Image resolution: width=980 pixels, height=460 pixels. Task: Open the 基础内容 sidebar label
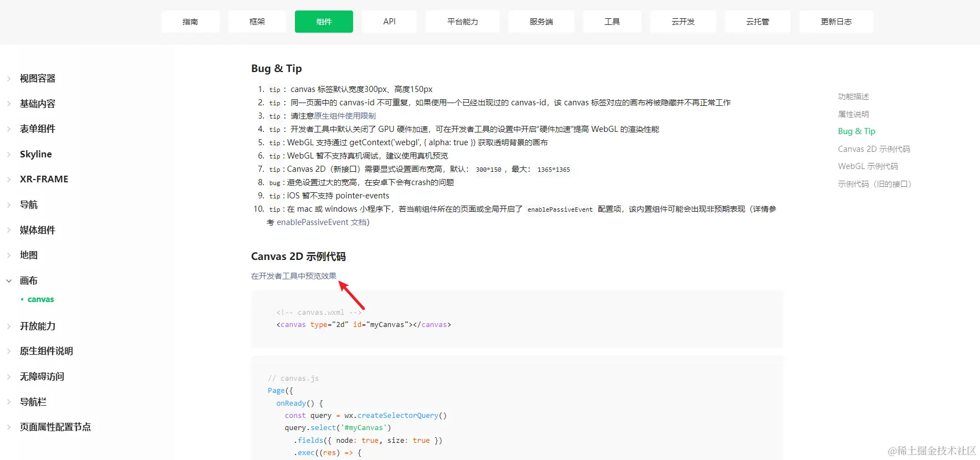click(38, 104)
